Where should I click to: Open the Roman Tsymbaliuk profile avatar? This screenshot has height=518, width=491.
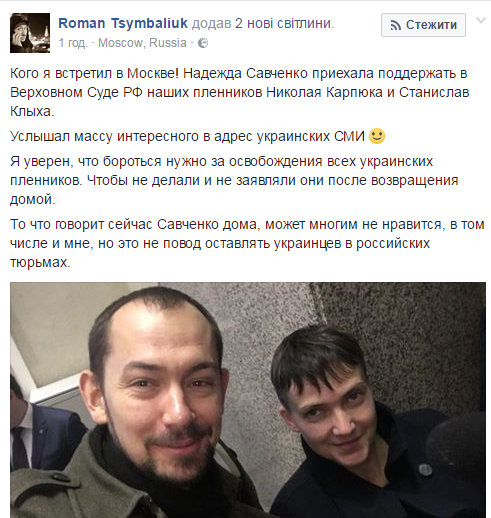(x=30, y=33)
